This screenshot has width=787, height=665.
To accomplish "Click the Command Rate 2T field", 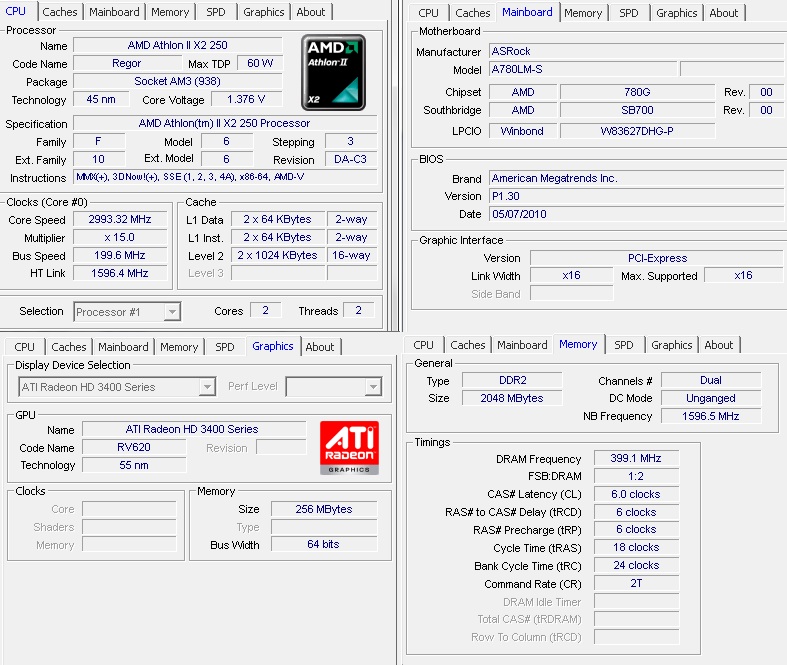I will pos(637,584).
